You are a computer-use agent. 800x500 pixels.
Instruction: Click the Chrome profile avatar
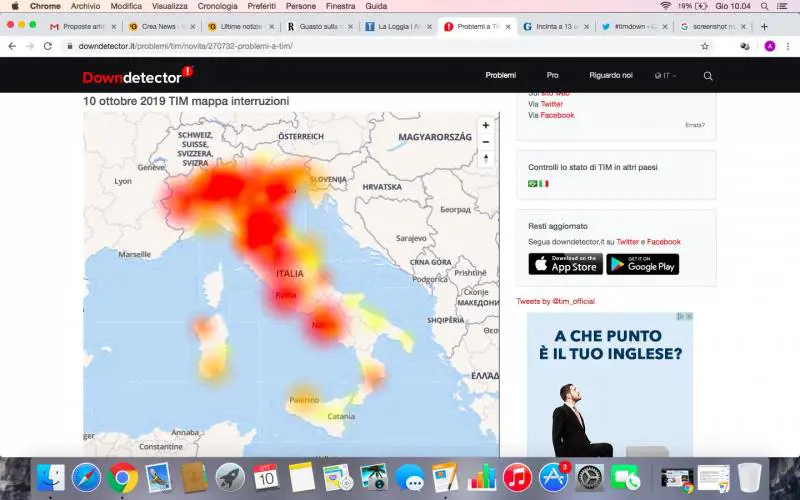click(770, 46)
